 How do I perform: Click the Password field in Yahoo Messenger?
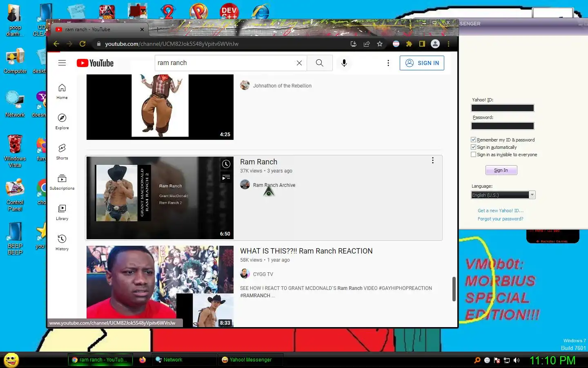tap(503, 126)
